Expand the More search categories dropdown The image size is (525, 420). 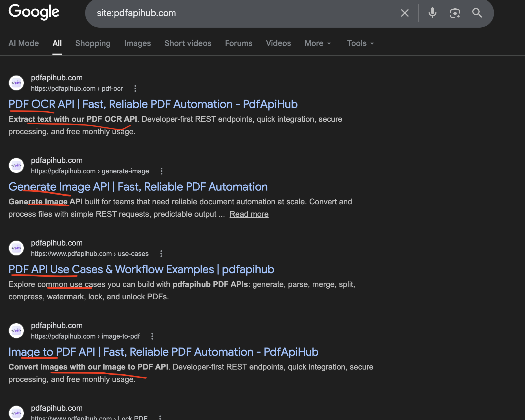[317, 43]
